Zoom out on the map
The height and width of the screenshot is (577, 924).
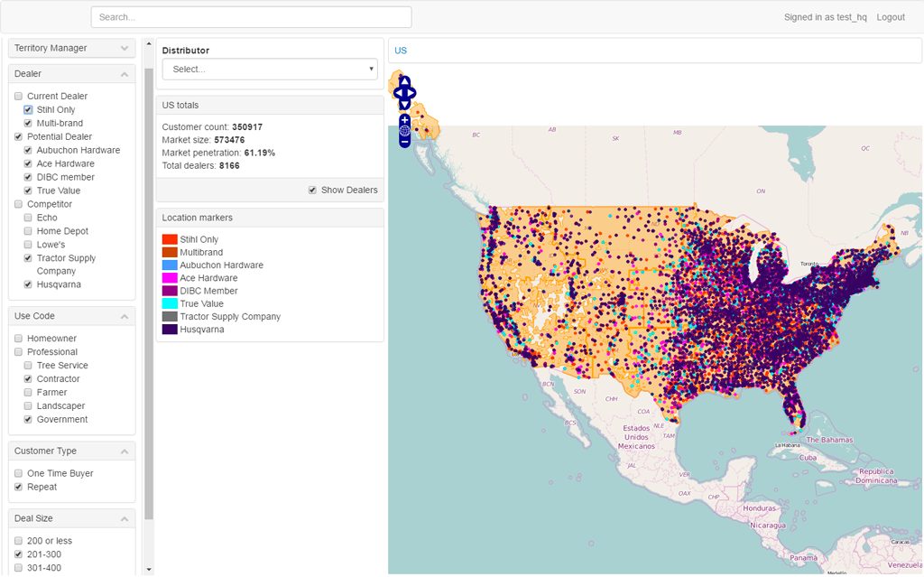(x=404, y=142)
